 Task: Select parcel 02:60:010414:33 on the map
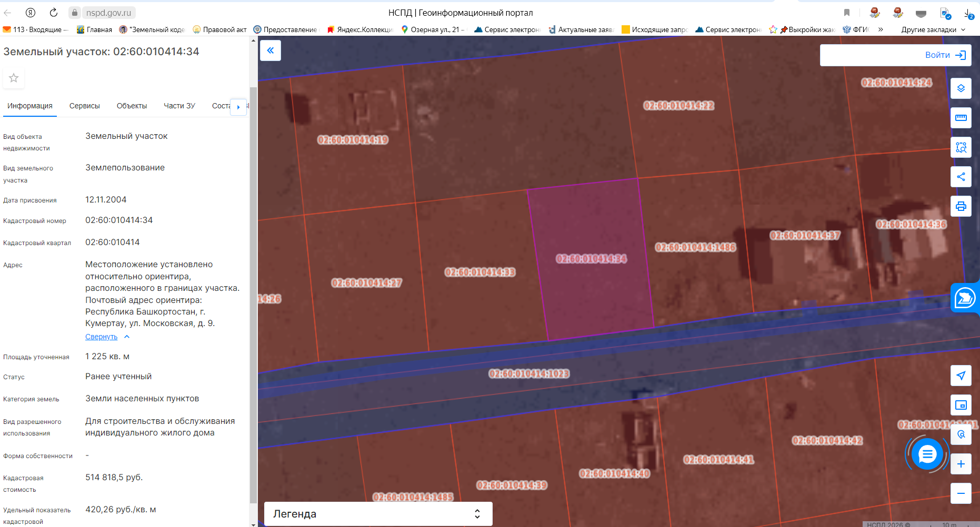pos(479,295)
